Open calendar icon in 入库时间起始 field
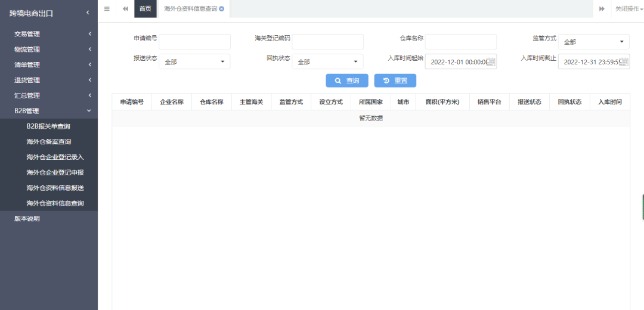644x310 pixels. (x=491, y=62)
